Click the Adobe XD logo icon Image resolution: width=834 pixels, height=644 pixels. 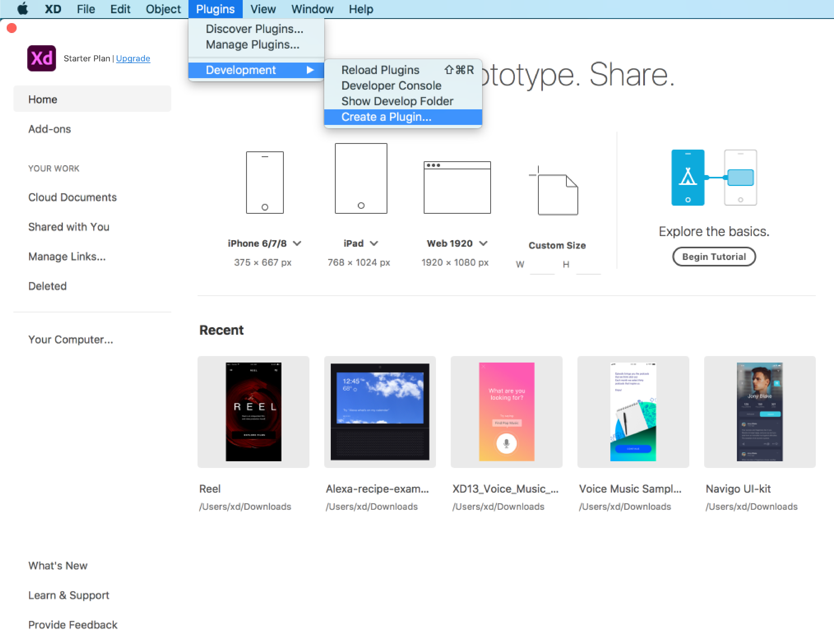(x=42, y=58)
